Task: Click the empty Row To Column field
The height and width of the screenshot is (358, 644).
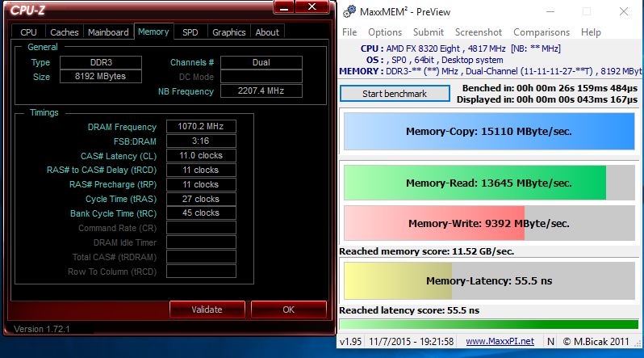Action: coord(201,272)
